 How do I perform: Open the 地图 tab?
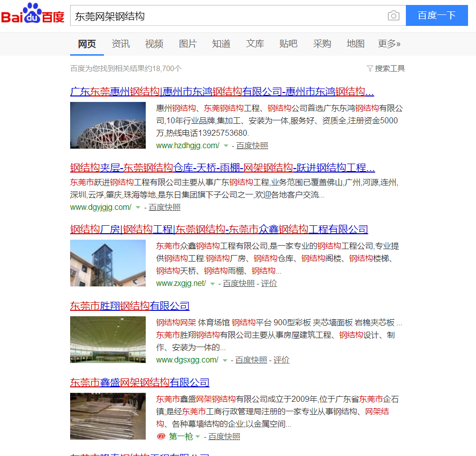[x=356, y=44]
